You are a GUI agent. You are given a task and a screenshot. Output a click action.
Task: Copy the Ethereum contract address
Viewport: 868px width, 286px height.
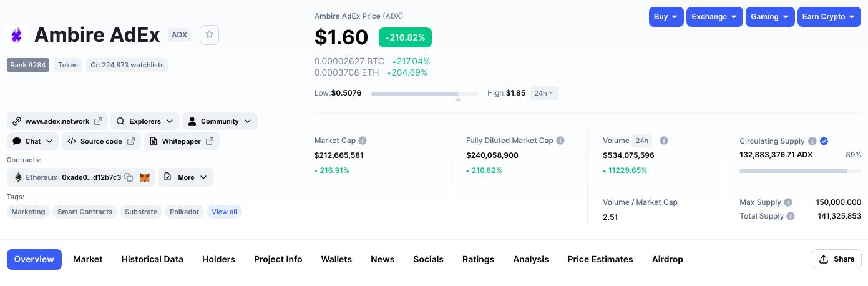coord(129,177)
